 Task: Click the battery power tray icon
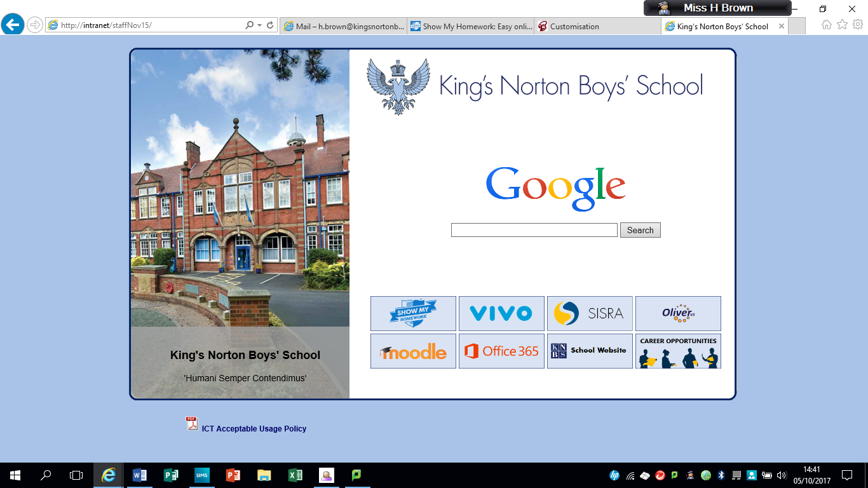pos(767,475)
